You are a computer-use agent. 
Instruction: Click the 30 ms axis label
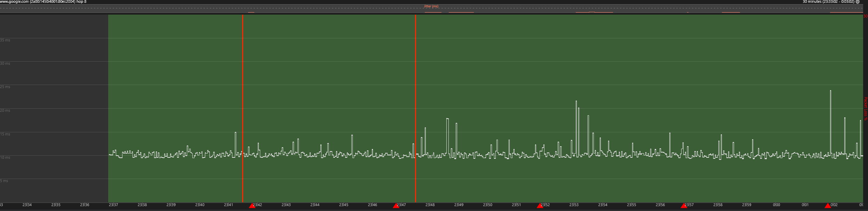5,63
